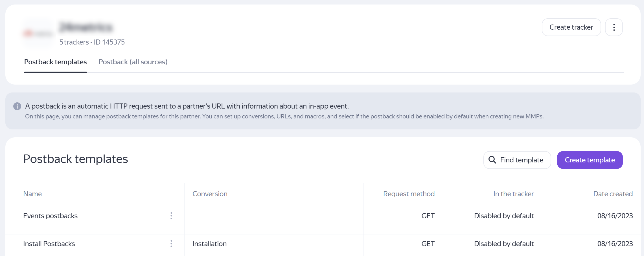The height and width of the screenshot is (256, 644).
Task: Click the Name column header
Action: 32,194
